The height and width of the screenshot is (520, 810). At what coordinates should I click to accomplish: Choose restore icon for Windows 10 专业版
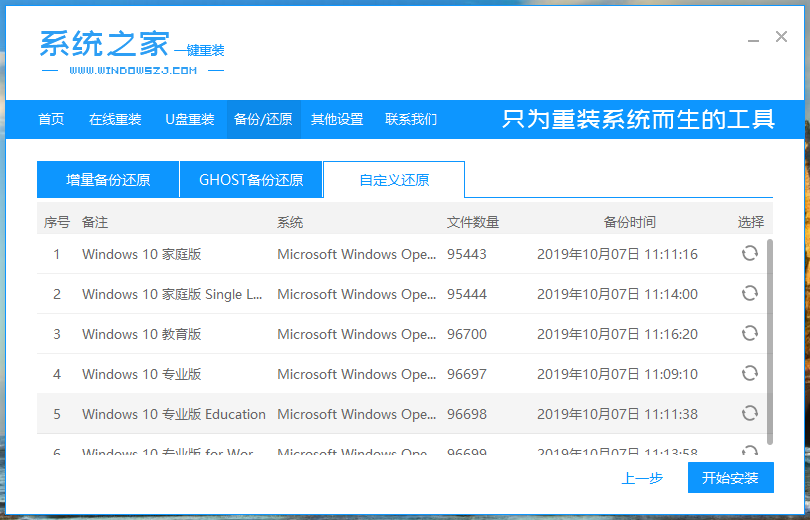pos(749,374)
